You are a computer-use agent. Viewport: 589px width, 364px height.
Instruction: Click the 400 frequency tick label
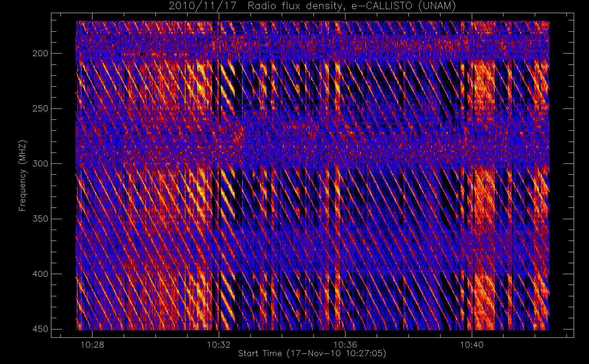point(40,274)
